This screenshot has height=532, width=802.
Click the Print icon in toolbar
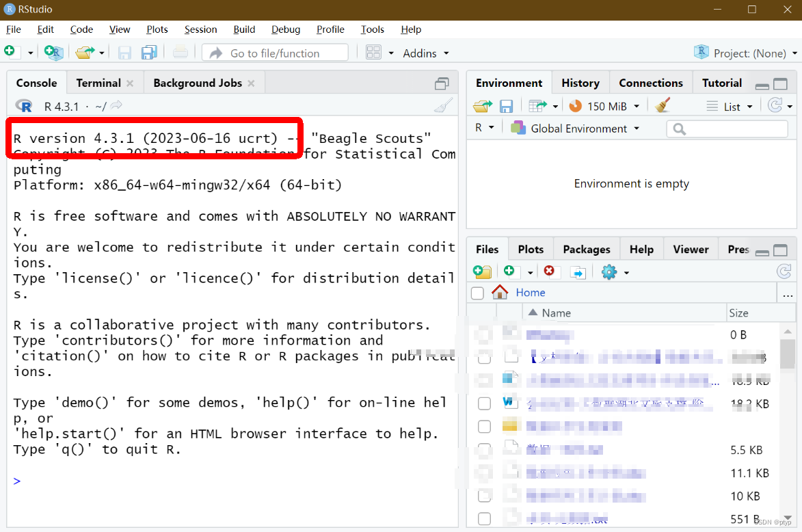click(180, 52)
